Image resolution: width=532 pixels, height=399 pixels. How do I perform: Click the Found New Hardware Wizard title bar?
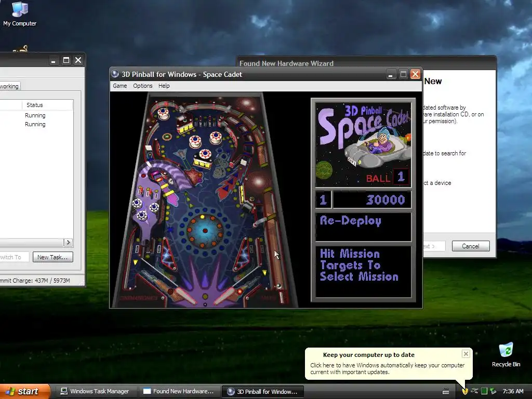tap(366, 63)
